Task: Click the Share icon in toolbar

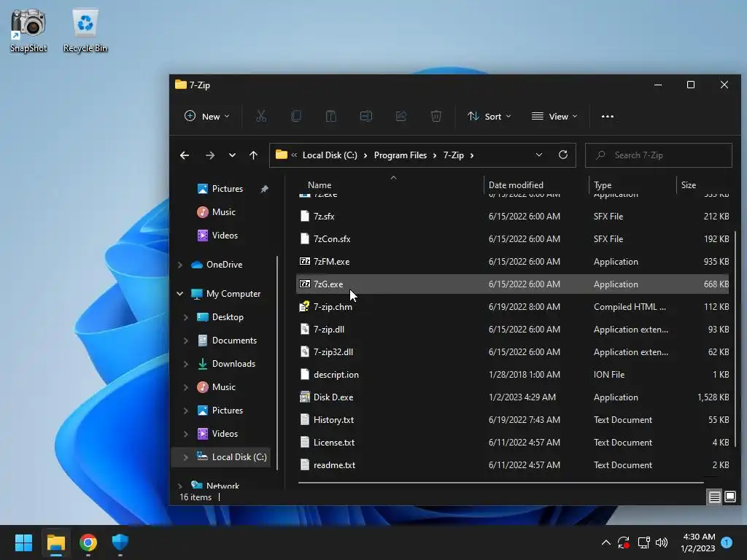Action: 401,116
